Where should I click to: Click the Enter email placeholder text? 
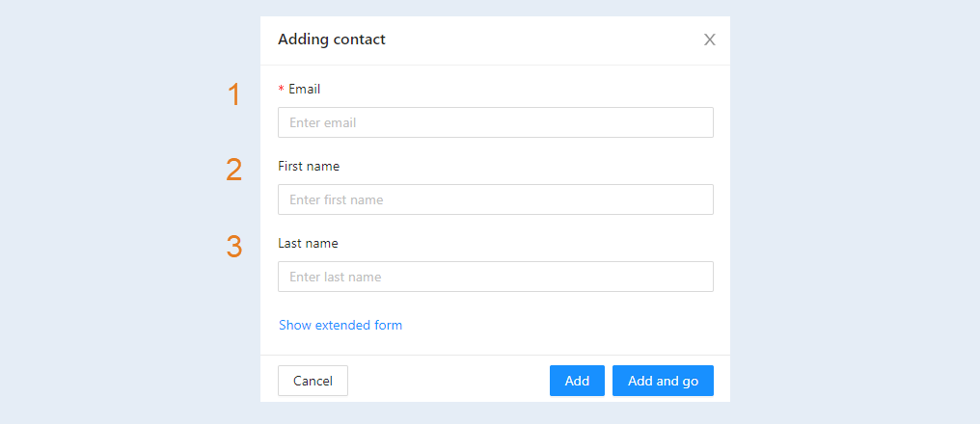[x=322, y=123]
